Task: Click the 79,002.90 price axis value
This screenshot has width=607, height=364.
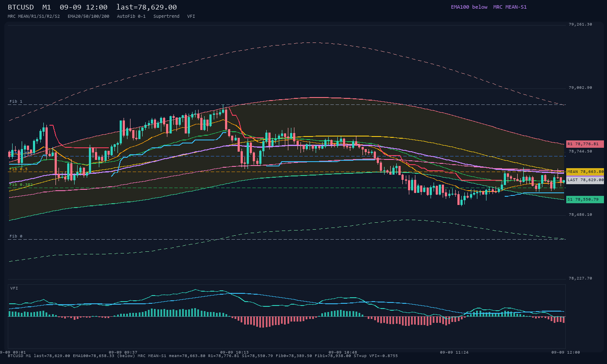Action: click(x=580, y=88)
